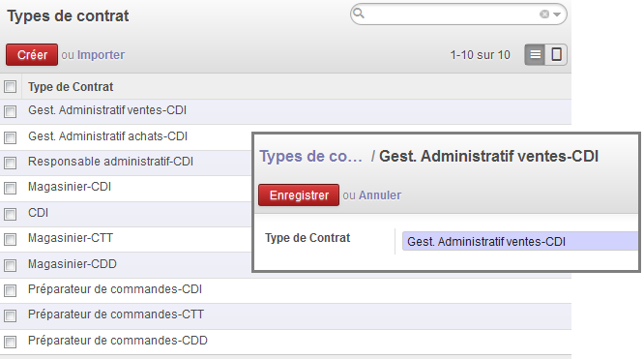Focus the Type de Contrat input field
This screenshot has height=359, width=644.
coord(520,241)
